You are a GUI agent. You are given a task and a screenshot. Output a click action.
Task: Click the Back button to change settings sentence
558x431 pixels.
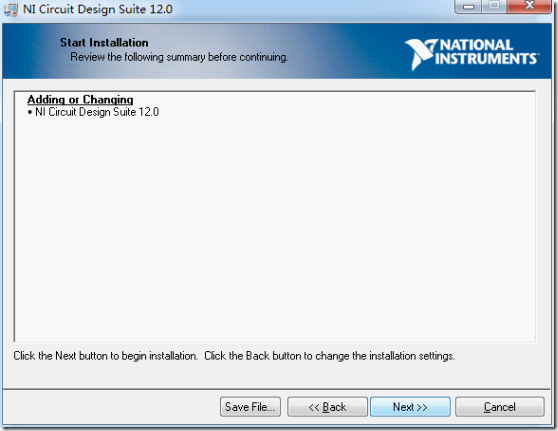(329, 356)
